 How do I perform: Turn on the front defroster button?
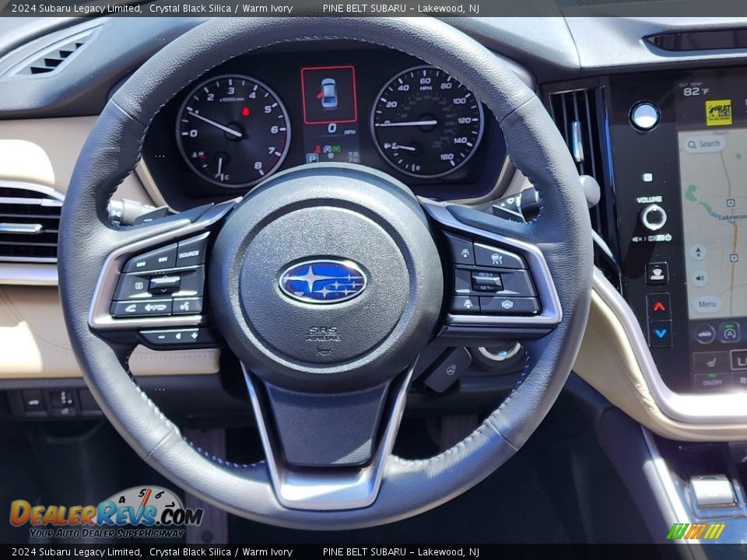pos(657,273)
